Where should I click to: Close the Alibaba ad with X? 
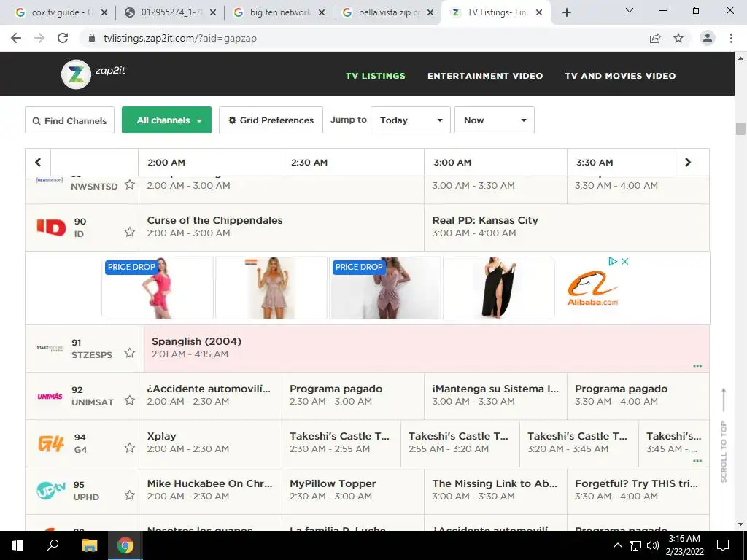coord(625,262)
